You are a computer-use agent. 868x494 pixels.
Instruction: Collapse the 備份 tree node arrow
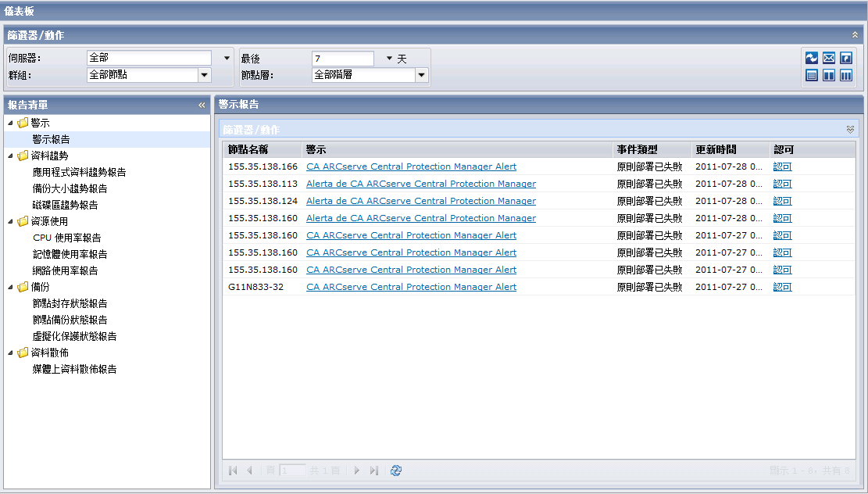[x=10, y=287]
